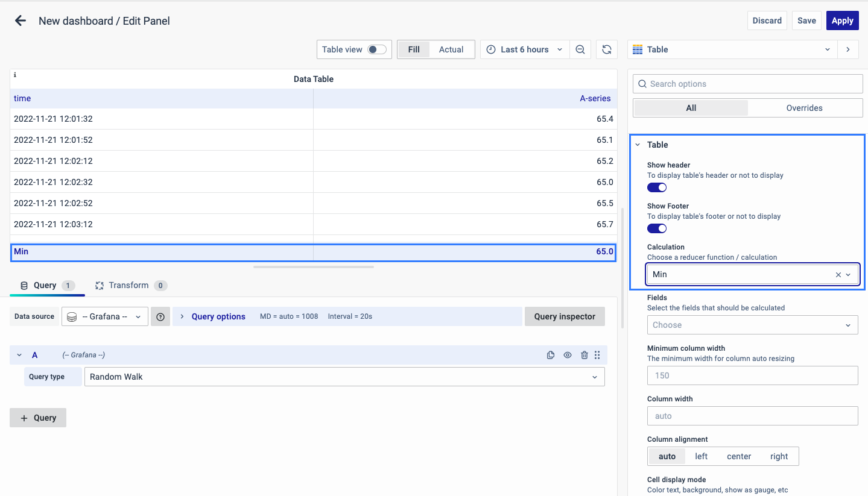The height and width of the screenshot is (496, 868).
Task: Click the refresh dashboard icon
Action: pyautogui.click(x=607, y=49)
